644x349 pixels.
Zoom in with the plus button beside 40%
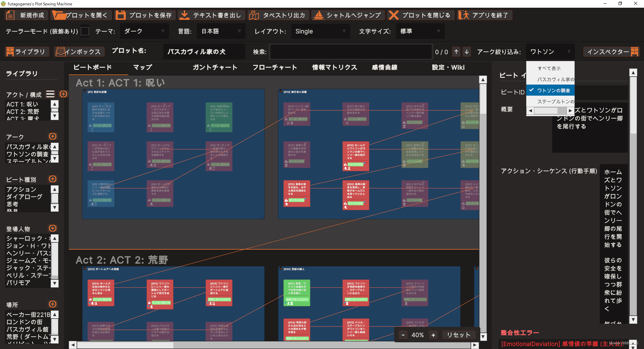pos(433,335)
